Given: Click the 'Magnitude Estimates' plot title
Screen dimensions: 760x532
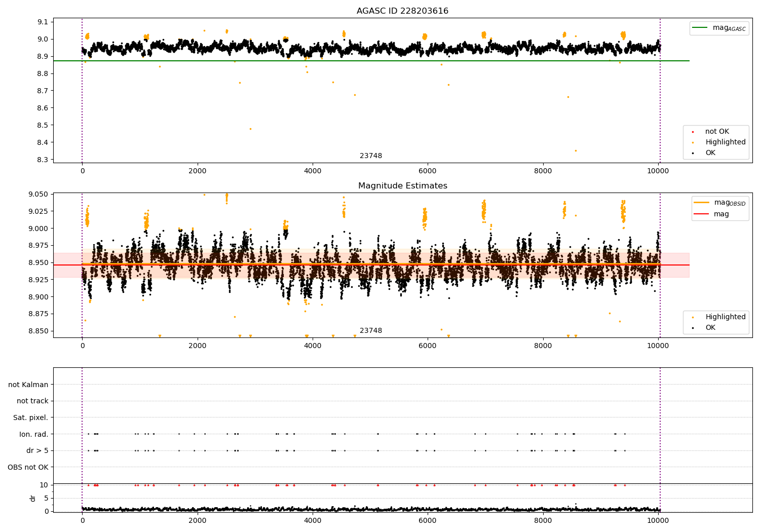Looking at the screenshot, I should click(x=402, y=186).
